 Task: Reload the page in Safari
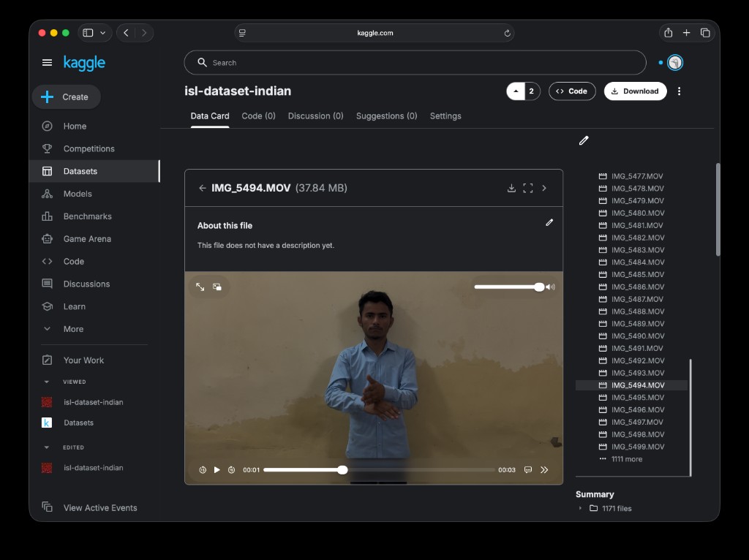point(507,33)
